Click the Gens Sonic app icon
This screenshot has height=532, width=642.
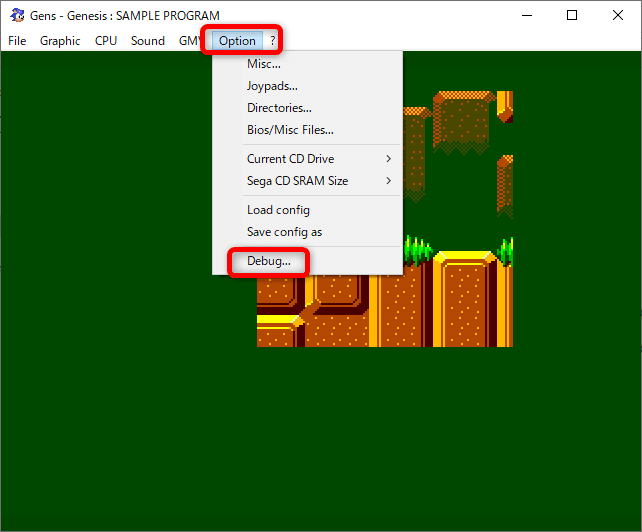[17, 15]
